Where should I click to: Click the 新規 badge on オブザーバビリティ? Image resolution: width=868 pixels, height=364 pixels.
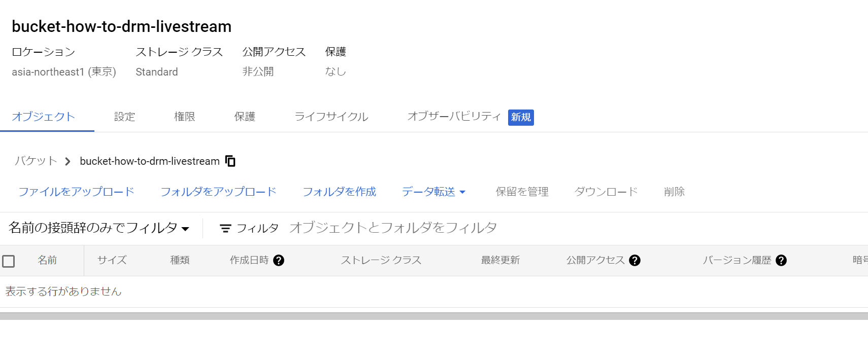tap(520, 117)
